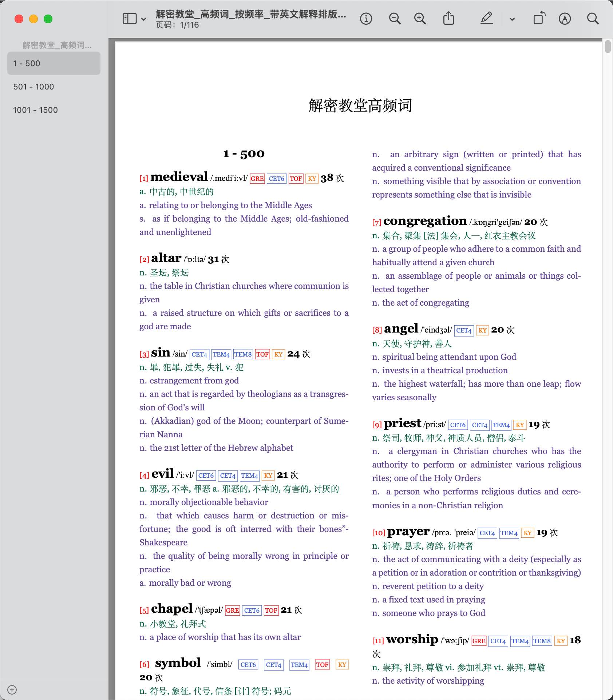Click the word 'medieval' entry
613x700 pixels.
tap(179, 177)
